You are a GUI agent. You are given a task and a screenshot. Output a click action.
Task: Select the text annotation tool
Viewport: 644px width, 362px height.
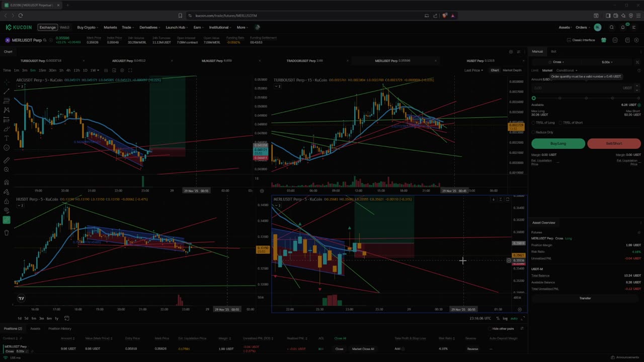(x=7, y=138)
